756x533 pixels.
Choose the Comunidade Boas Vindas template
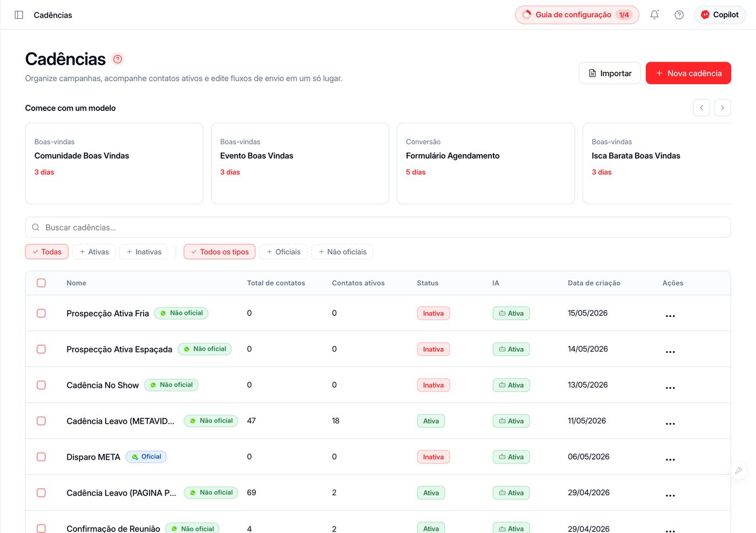(114, 164)
